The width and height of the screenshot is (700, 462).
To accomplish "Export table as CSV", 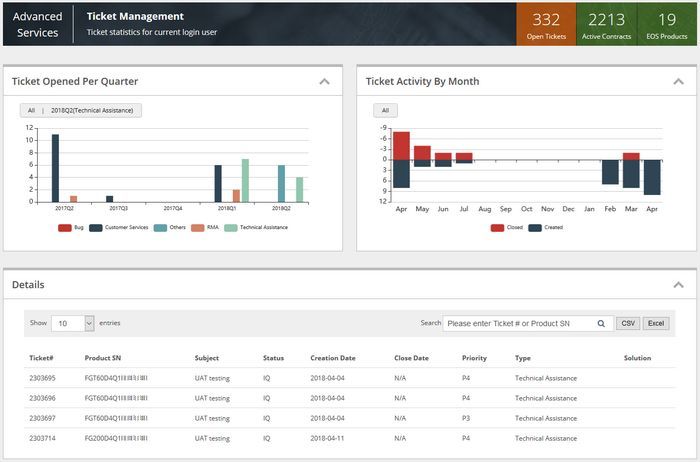I will [x=628, y=323].
